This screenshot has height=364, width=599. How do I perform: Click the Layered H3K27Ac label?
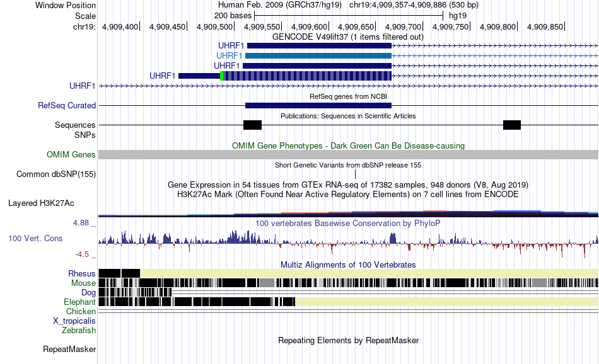(41, 203)
